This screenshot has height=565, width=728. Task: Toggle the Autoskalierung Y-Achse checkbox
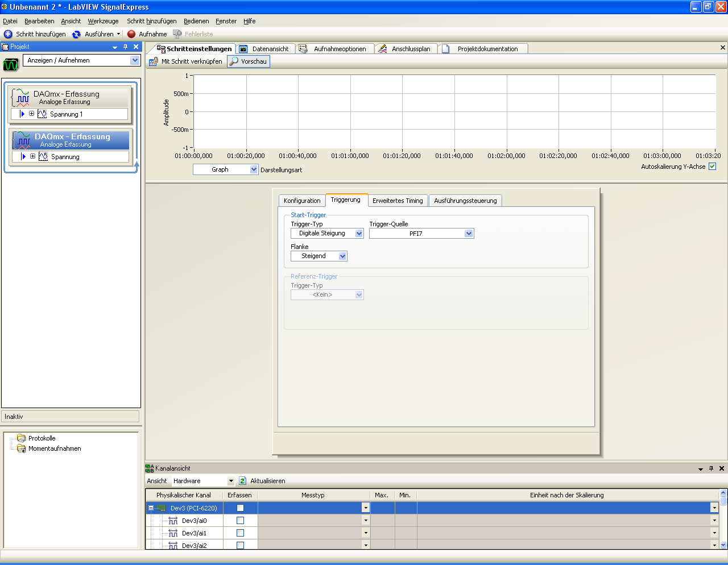(x=713, y=167)
